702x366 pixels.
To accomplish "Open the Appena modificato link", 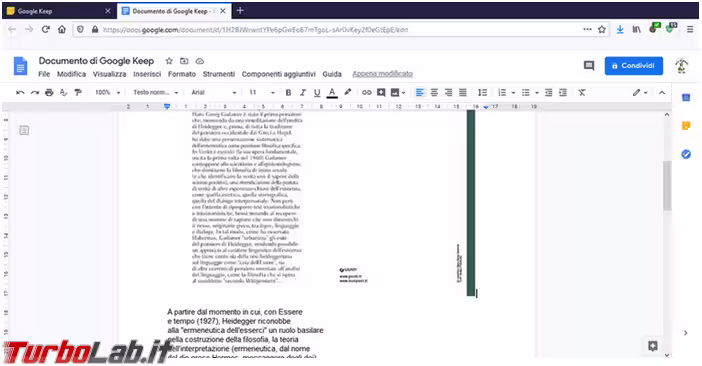I will 382,74.
